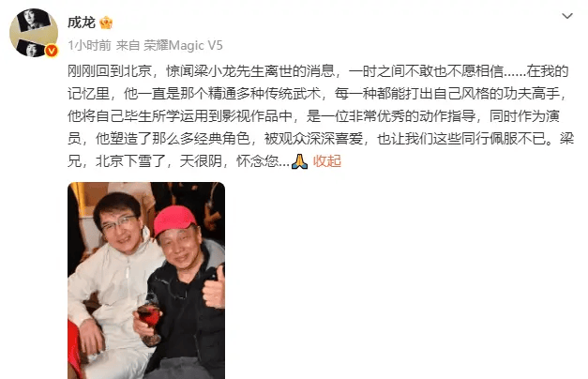588x379 pixels.
Task: Click the closing line 兄，北京下雪了
Action: 178,161
